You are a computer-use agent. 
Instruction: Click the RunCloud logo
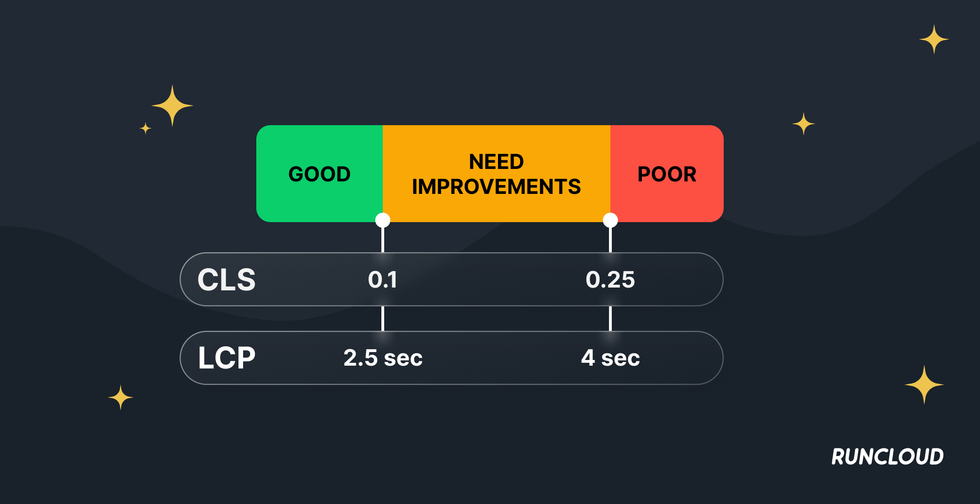pyautogui.click(x=887, y=456)
